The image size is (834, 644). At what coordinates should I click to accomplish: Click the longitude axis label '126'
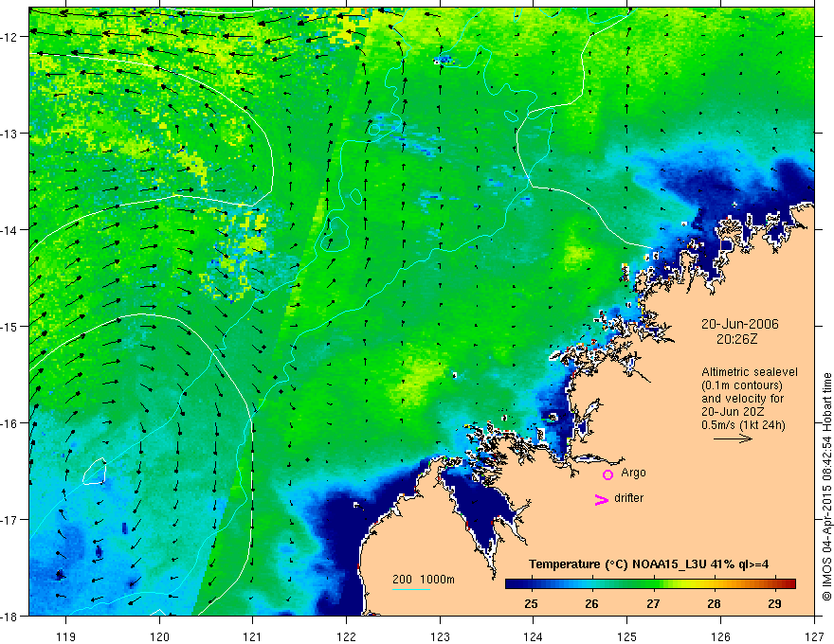click(720, 636)
